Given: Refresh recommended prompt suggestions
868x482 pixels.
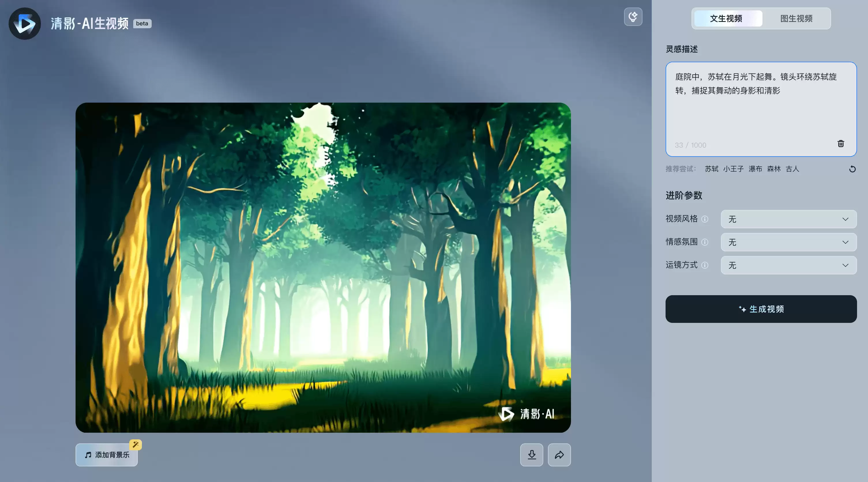Looking at the screenshot, I should [x=852, y=169].
